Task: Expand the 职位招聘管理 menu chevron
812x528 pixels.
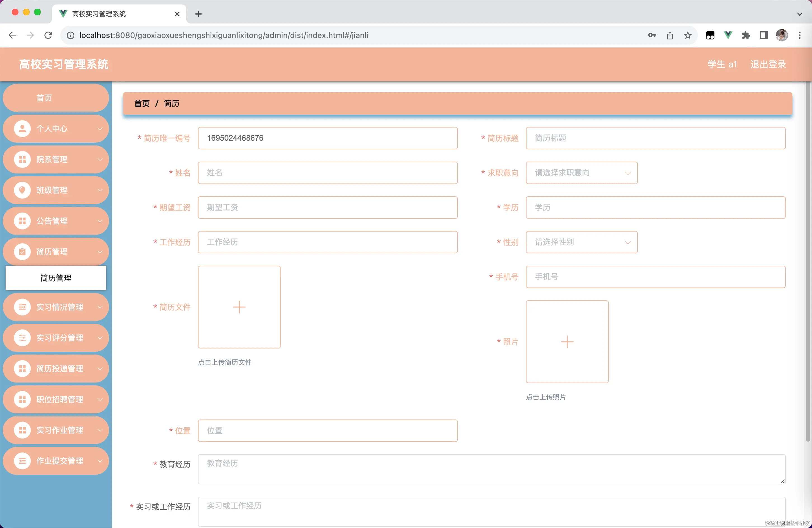Action: pyautogui.click(x=100, y=399)
